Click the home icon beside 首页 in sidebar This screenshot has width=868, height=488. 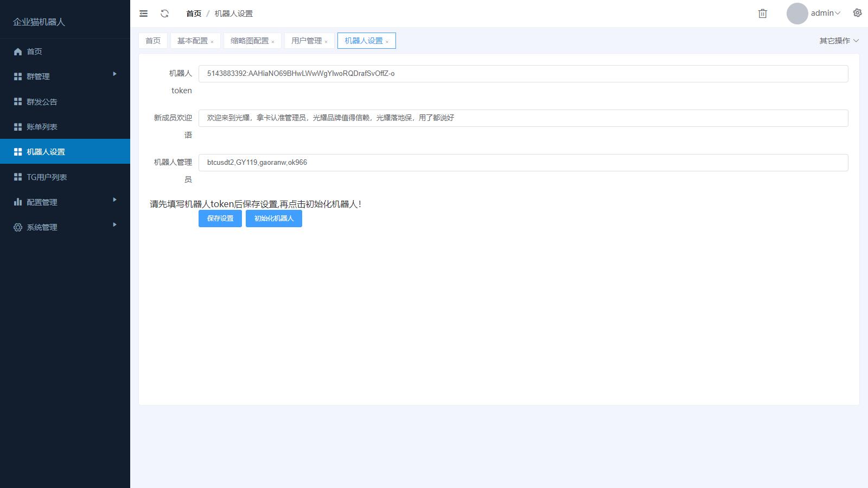tap(18, 52)
